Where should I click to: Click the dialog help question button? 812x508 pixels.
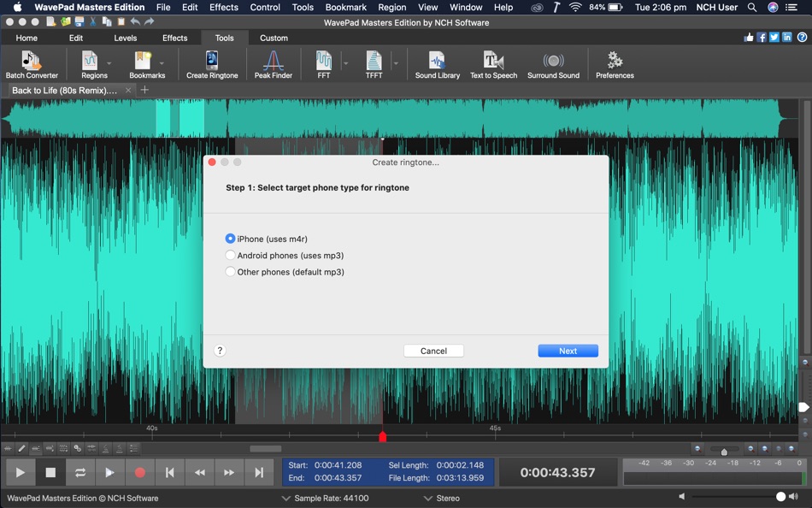pos(220,351)
